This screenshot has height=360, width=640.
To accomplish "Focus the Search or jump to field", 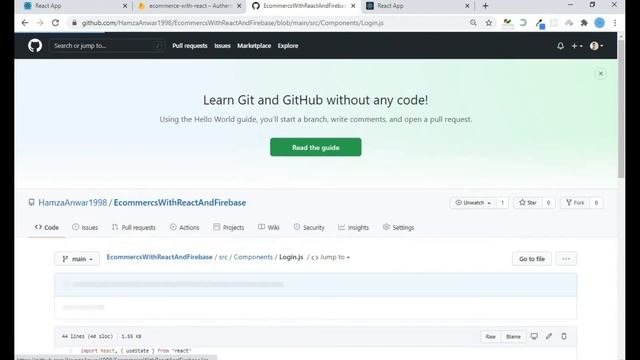I will 107,46.
